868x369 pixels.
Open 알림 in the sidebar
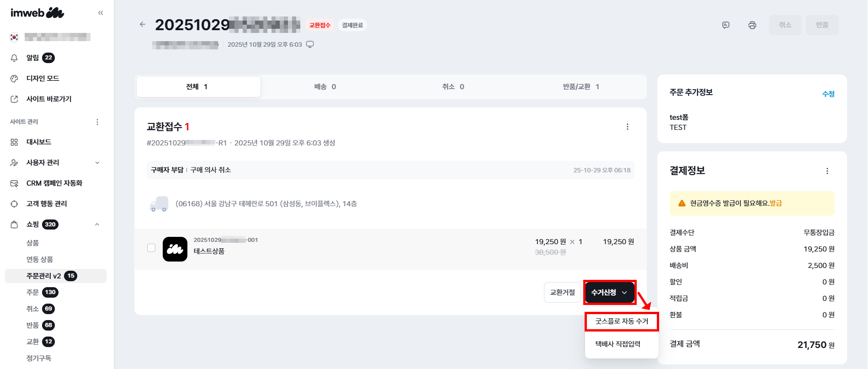(32, 58)
